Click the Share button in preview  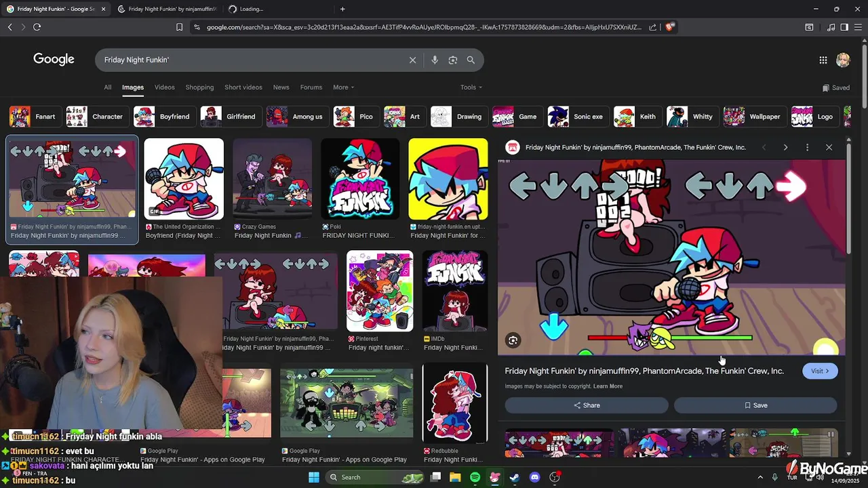pos(587,405)
